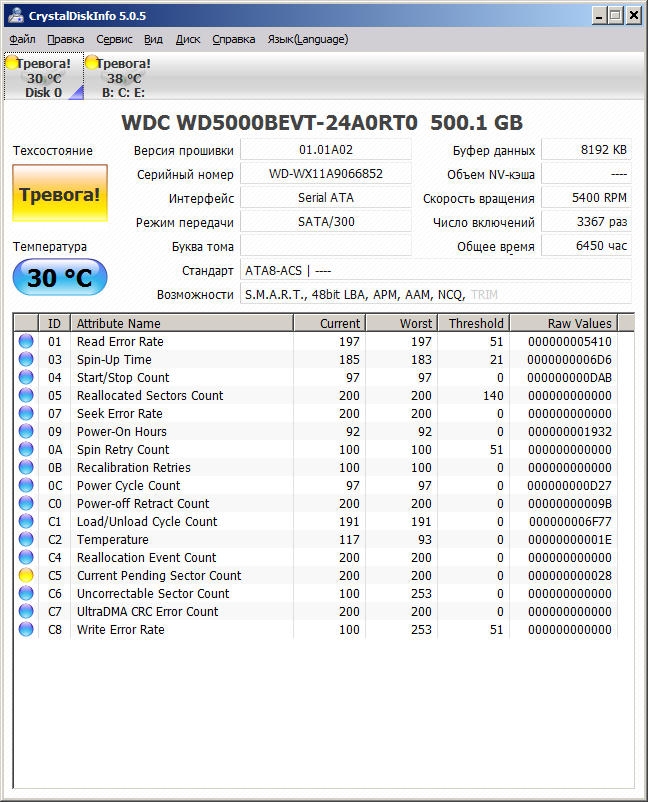Open the Файл menu
This screenshot has width=648, height=802.
click(x=23, y=39)
